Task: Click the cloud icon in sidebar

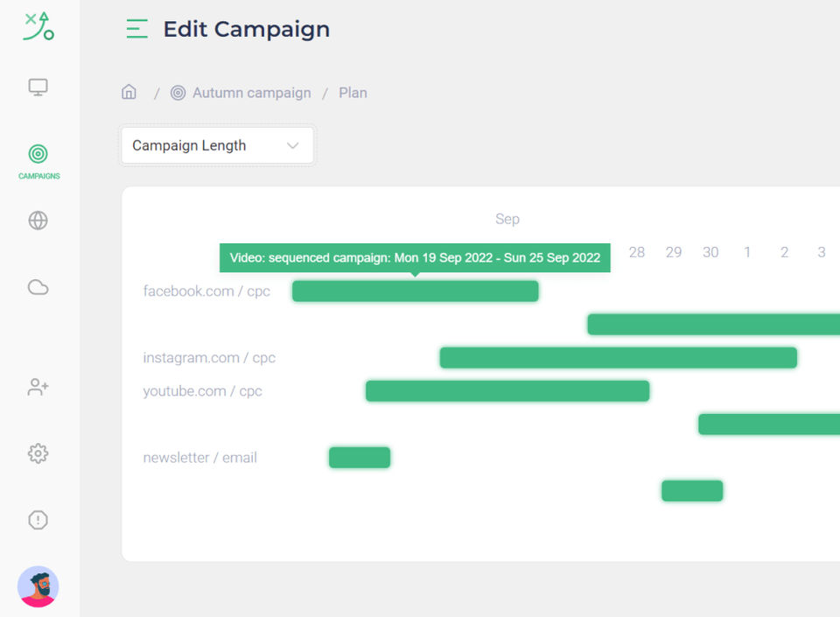Action: point(38,287)
